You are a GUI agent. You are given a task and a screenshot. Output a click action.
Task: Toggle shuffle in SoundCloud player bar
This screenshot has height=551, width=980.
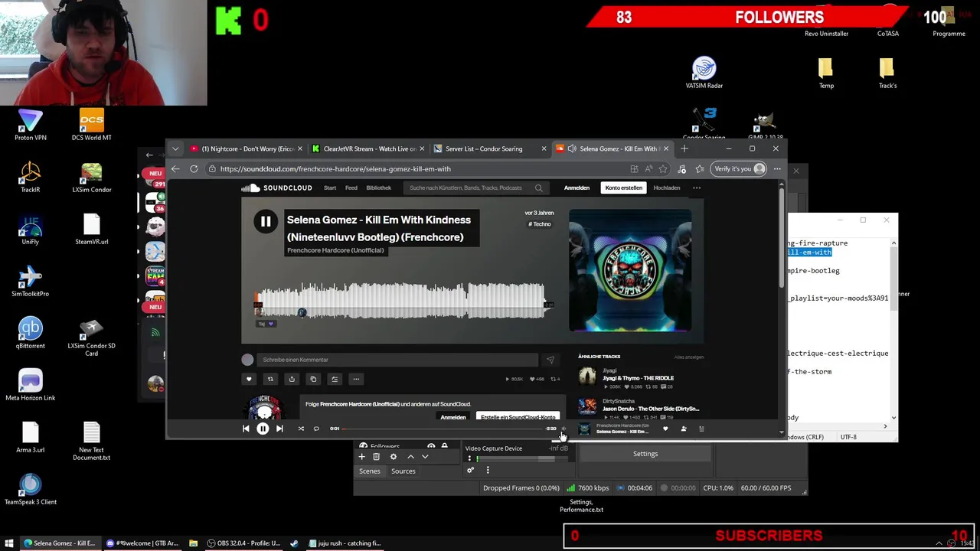tap(301, 429)
